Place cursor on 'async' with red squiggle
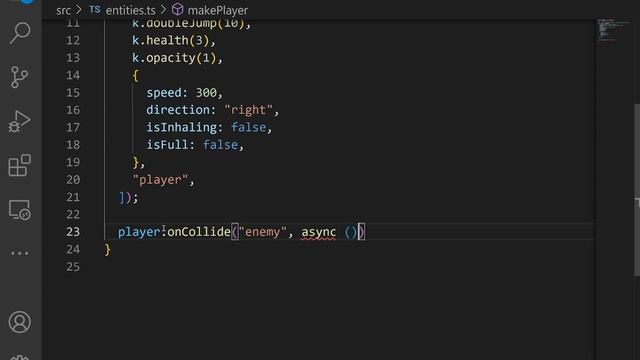The image size is (640, 360). point(318,232)
